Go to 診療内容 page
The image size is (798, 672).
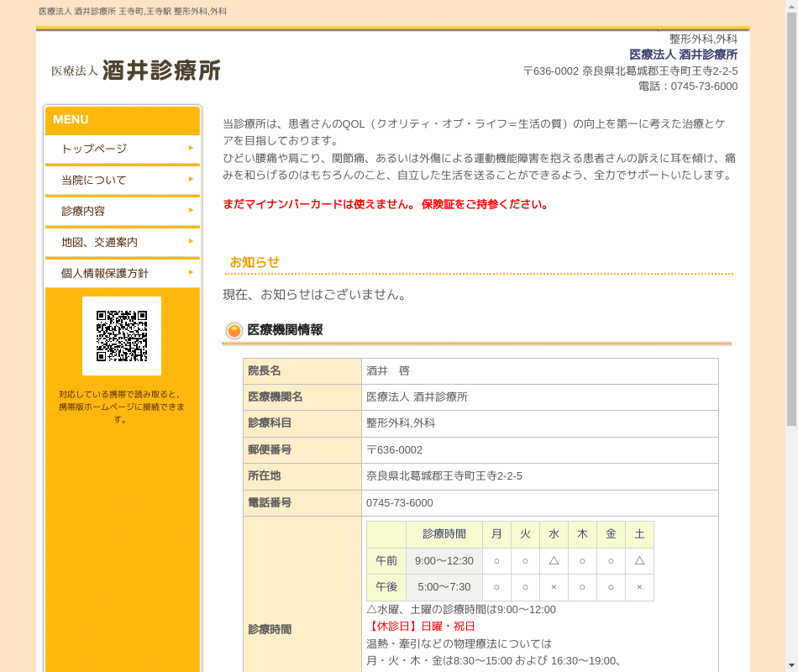point(83,211)
